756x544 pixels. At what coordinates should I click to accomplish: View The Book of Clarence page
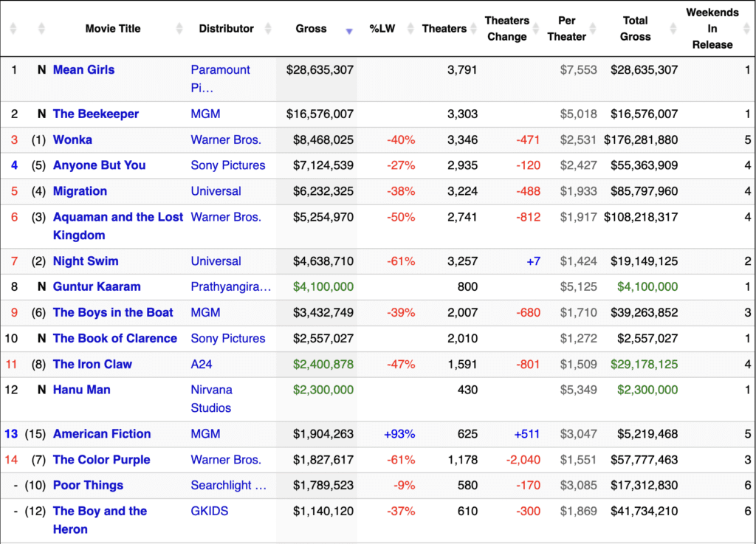[115, 338]
